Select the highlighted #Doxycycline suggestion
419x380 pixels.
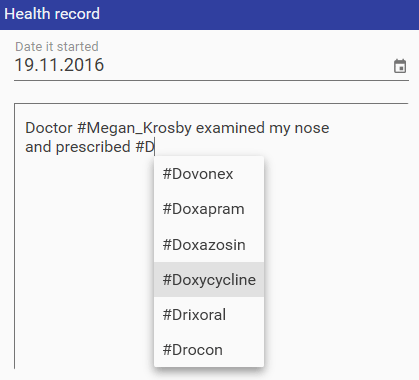click(x=209, y=280)
